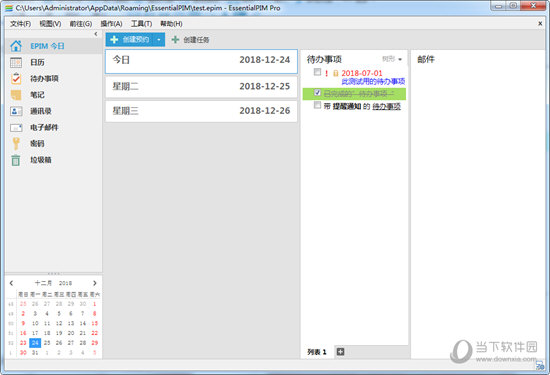
Task: Open the 帮助(H) menu
Action: tap(171, 24)
